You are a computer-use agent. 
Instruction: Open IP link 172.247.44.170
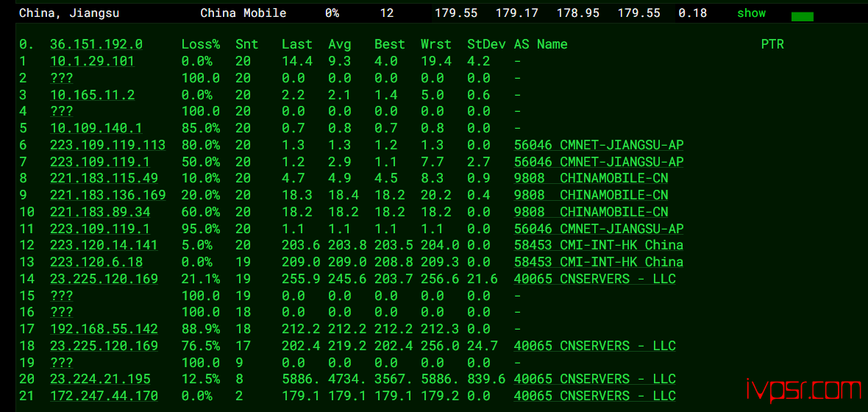[x=104, y=396]
